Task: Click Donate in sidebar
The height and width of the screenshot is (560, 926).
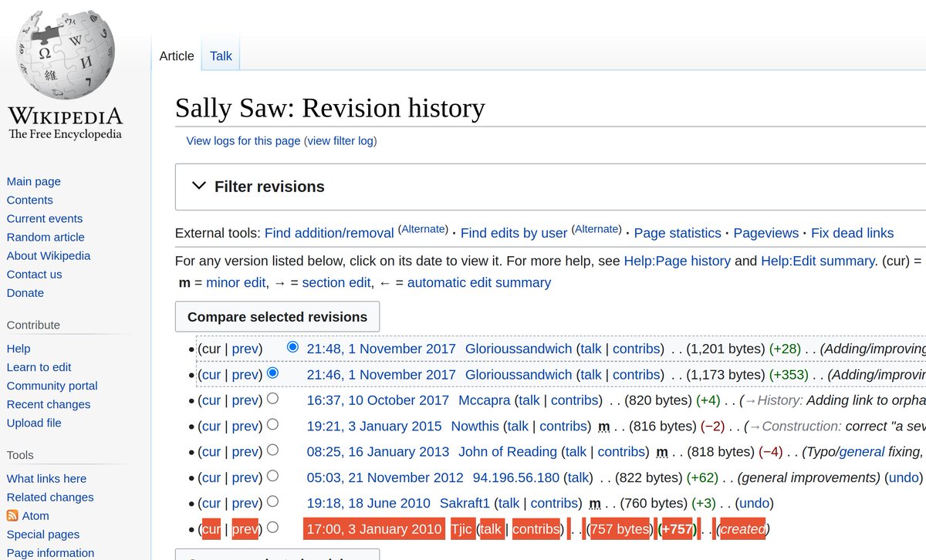Action: [x=25, y=292]
